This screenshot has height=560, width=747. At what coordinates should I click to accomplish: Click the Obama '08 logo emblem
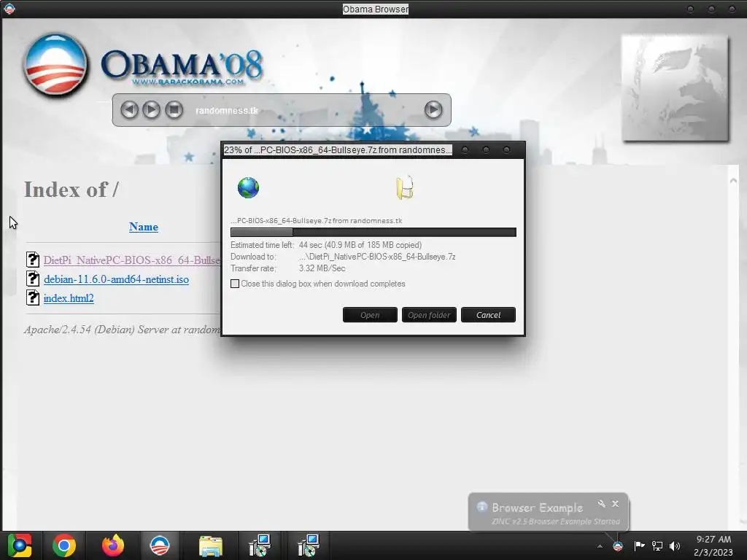pyautogui.click(x=55, y=65)
